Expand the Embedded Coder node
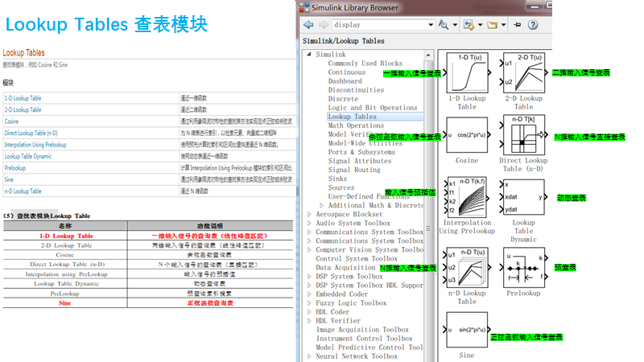 309,294
